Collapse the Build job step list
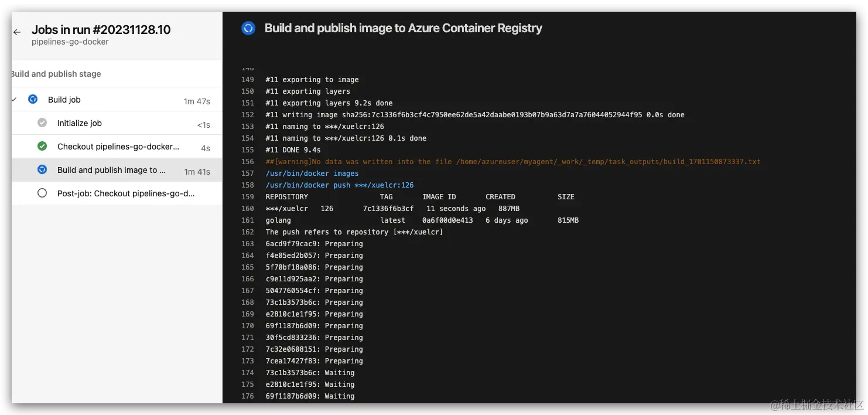 [15, 100]
